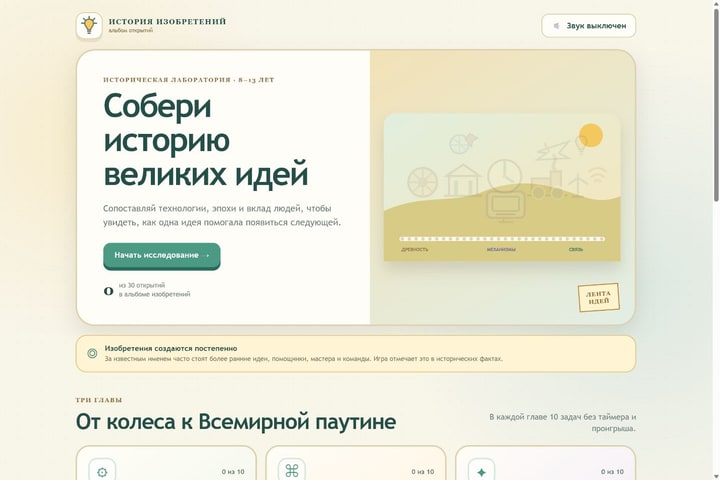Click 'Собери историю великих идей' headline
This screenshot has width=720, height=480.
[x=206, y=140]
